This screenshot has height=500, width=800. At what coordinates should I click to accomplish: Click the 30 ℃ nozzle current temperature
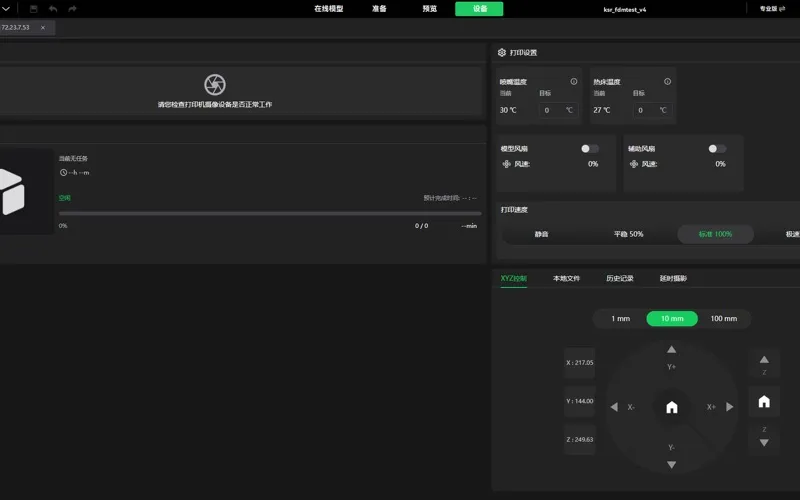point(508,110)
